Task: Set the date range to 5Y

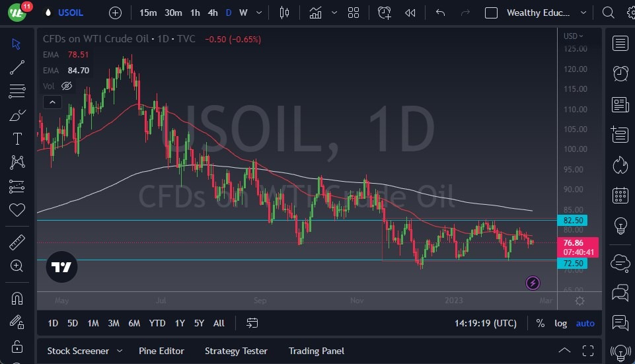Action: click(199, 323)
